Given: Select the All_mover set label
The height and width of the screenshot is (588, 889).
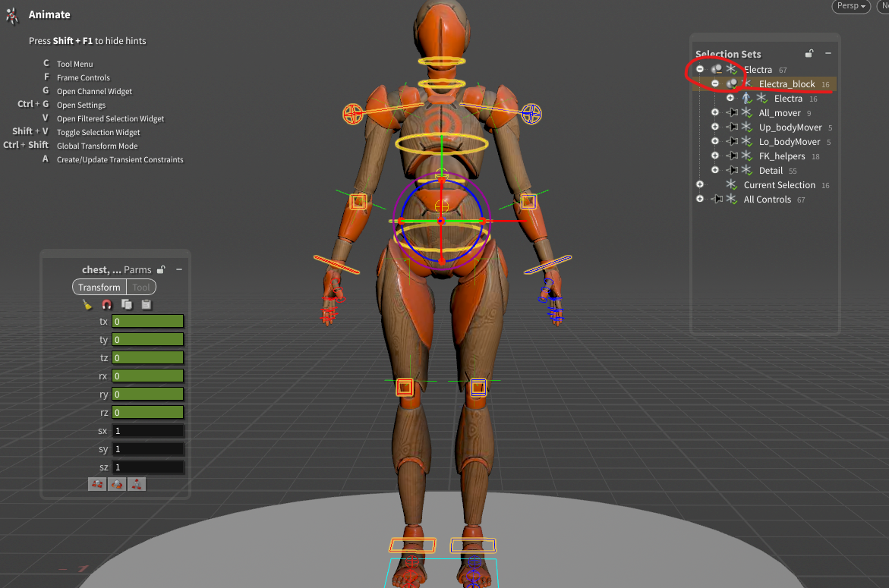Looking at the screenshot, I should [x=780, y=113].
